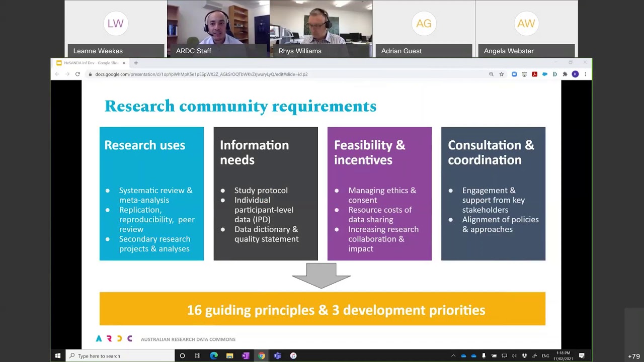Click 'Resource costs of data sharing' bullet
644x362 pixels.
tap(380, 215)
